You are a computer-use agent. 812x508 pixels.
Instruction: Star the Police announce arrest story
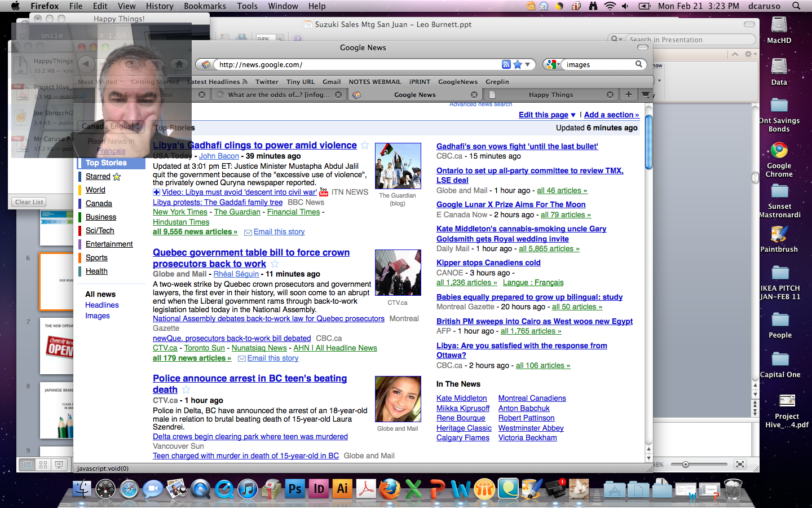[x=186, y=390]
